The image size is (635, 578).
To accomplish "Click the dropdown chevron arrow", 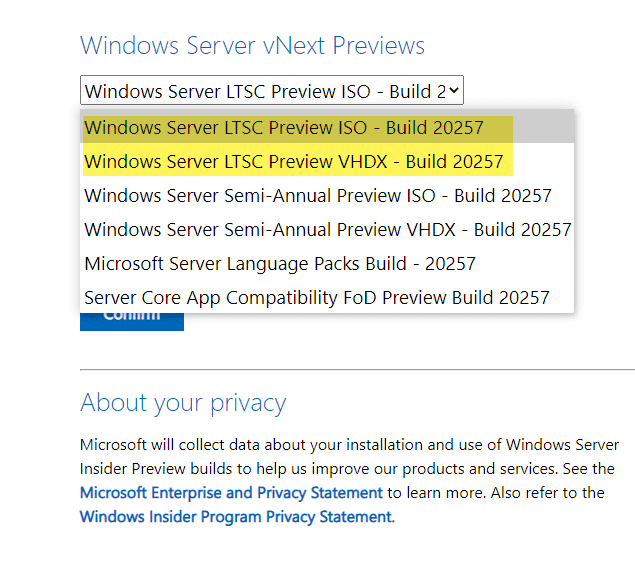I will point(454,91).
